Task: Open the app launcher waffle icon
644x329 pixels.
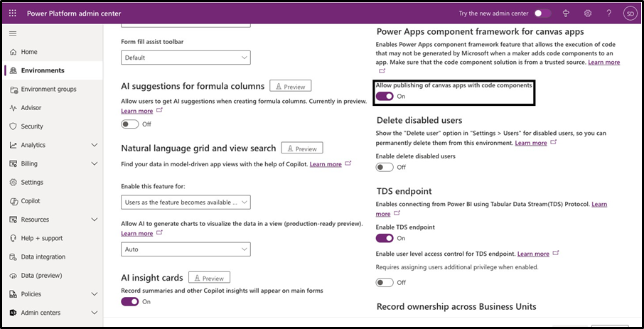Action: (x=13, y=14)
